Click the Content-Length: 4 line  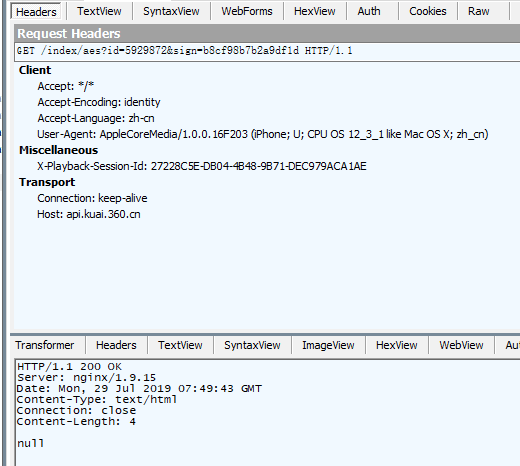click(x=76, y=422)
